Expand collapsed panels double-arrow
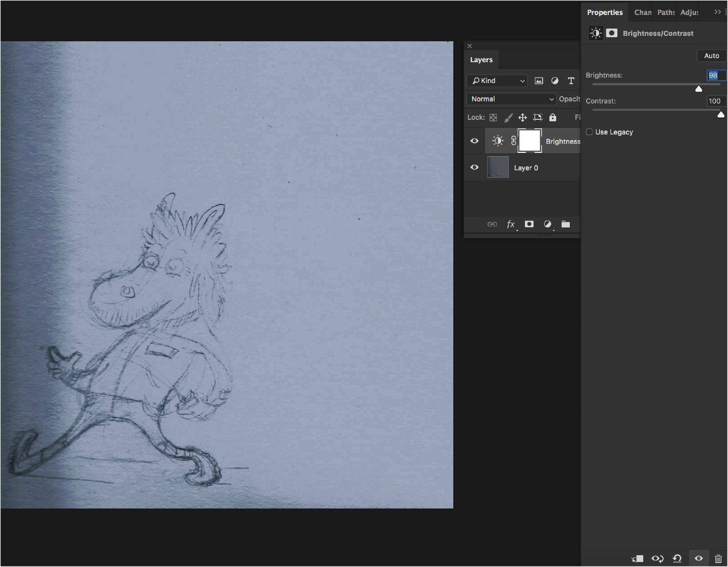Viewport: 728px width, 567px height. (718, 12)
